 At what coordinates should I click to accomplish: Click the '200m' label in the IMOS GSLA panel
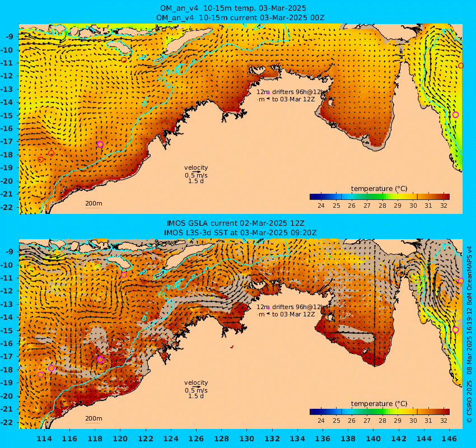pos(94,418)
